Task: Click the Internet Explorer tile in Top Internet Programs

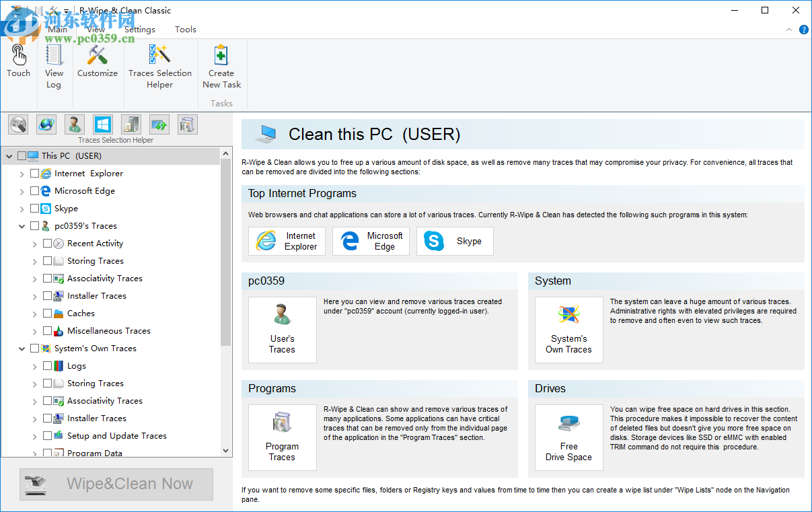Action: (287, 241)
